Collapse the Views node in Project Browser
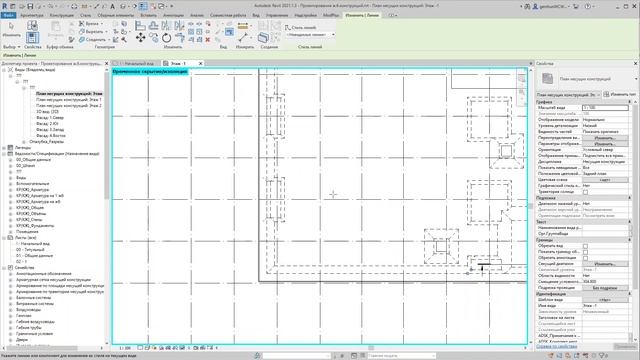 4,70
